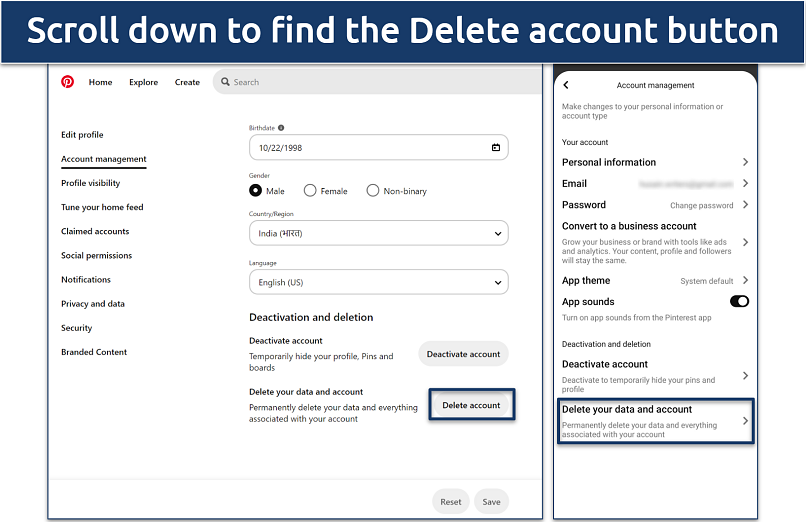Screen dimensions: 806x522
Task: Click the birthdate info icon
Action: click(x=281, y=128)
